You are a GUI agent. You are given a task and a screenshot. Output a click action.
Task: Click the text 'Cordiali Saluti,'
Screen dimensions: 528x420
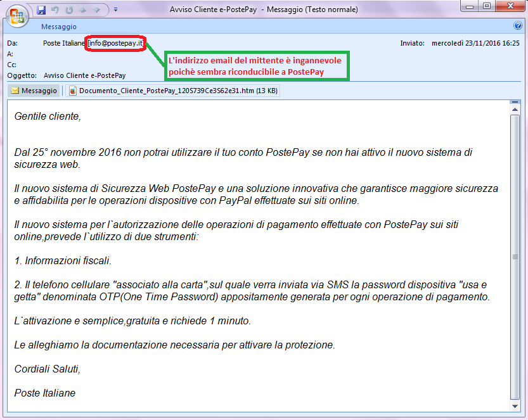click(47, 369)
